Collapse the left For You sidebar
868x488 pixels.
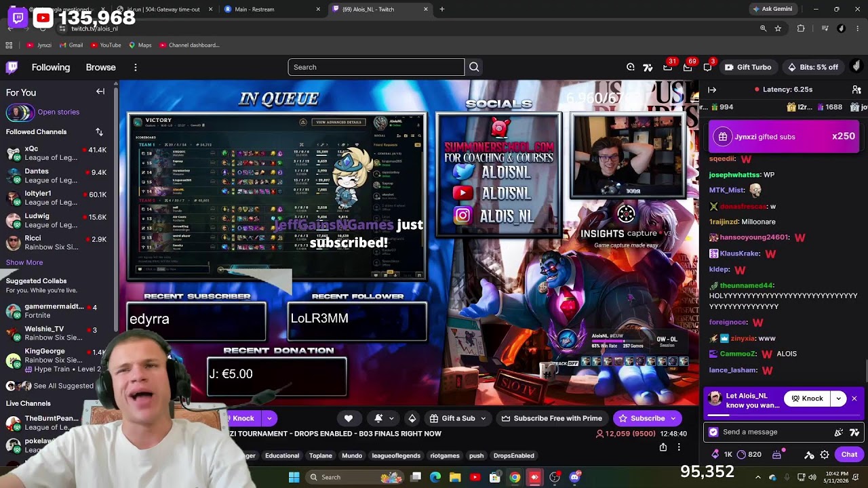coord(100,91)
